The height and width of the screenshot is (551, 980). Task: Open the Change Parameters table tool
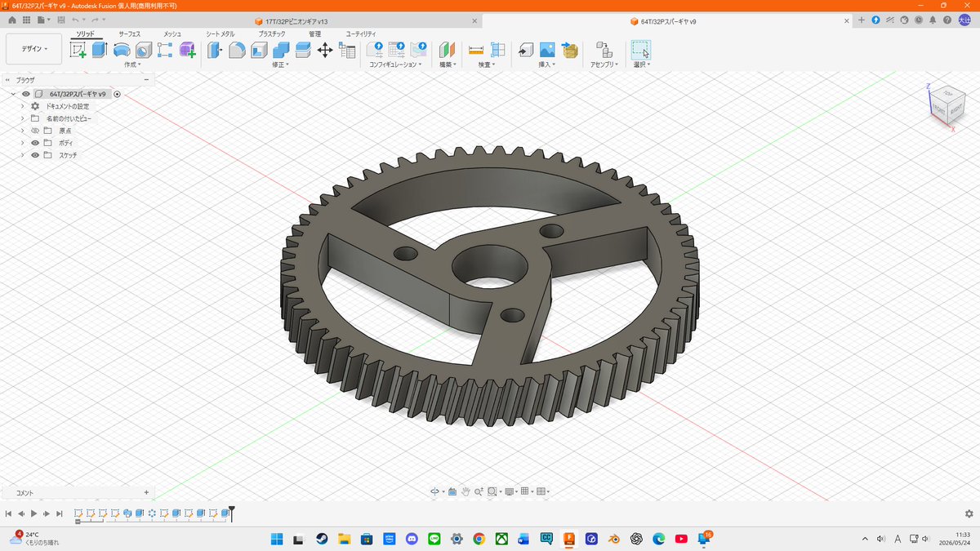pos(346,50)
